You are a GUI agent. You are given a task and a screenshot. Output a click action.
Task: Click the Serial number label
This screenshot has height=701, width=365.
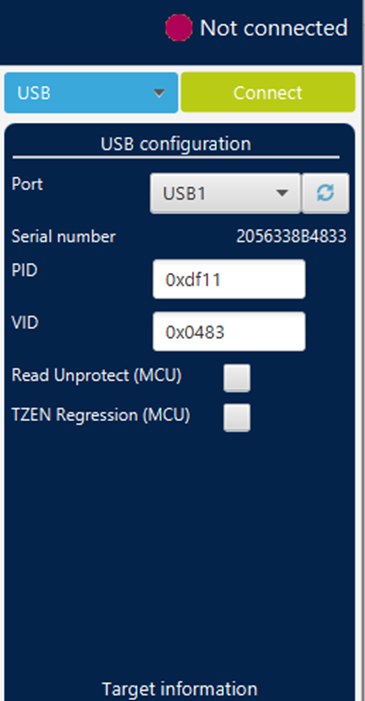point(64,236)
